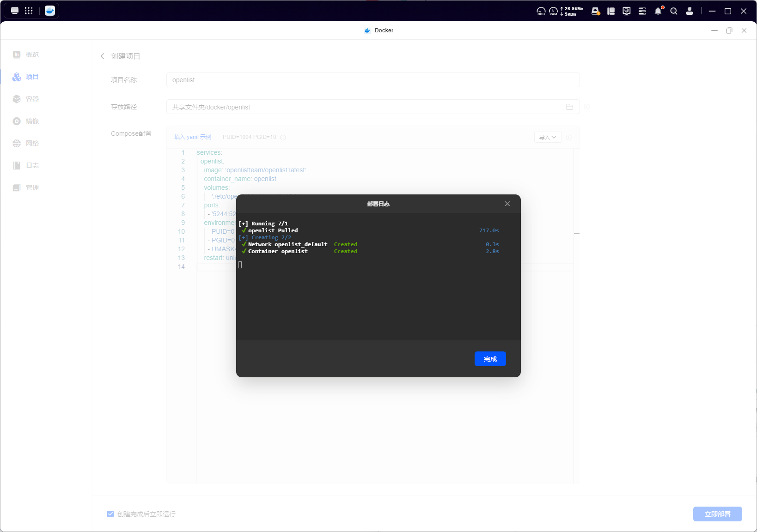Image resolution: width=757 pixels, height=532 pixels.
Task: Expand the 导入 dropdown
Action: [x=548, y=137]
